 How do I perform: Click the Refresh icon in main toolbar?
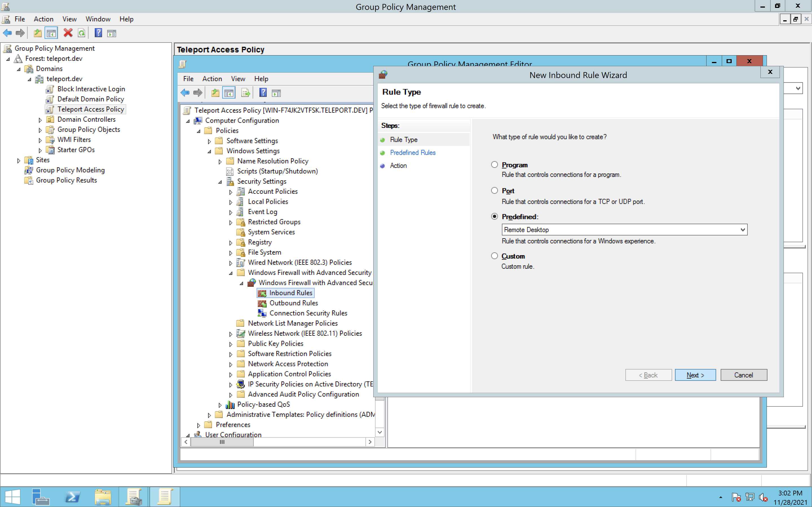[81, 33]
